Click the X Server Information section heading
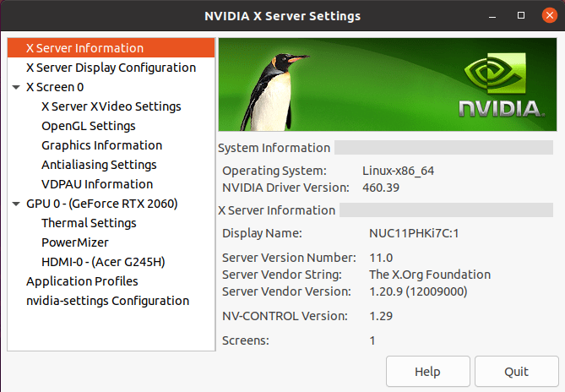 pyautogui.click(x=276, y=210)
